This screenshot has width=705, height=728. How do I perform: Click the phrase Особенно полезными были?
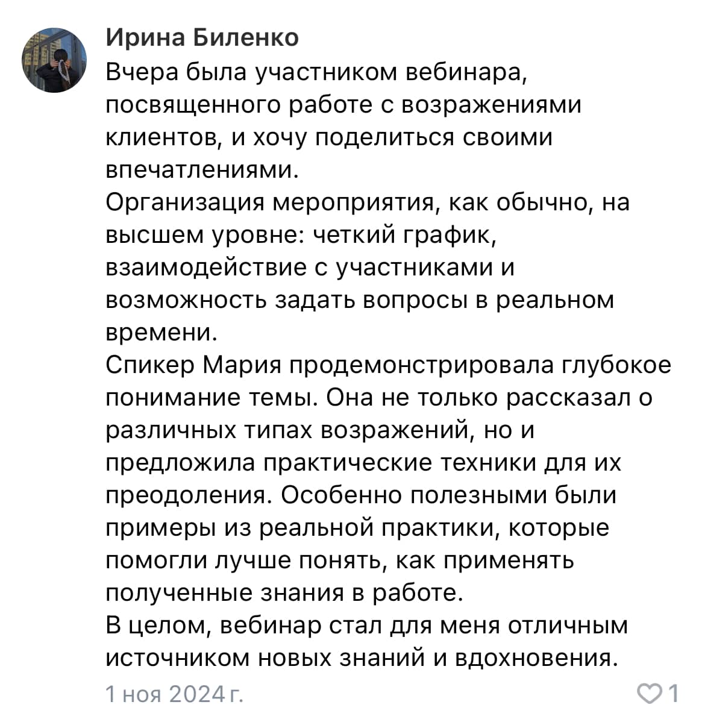click(x=448, y=495)
